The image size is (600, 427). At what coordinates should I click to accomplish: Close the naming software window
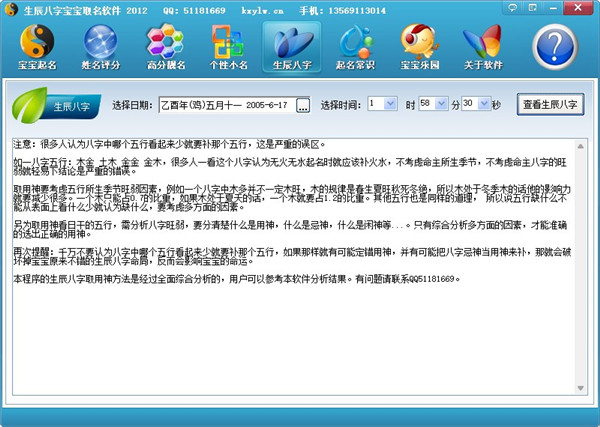578,8
